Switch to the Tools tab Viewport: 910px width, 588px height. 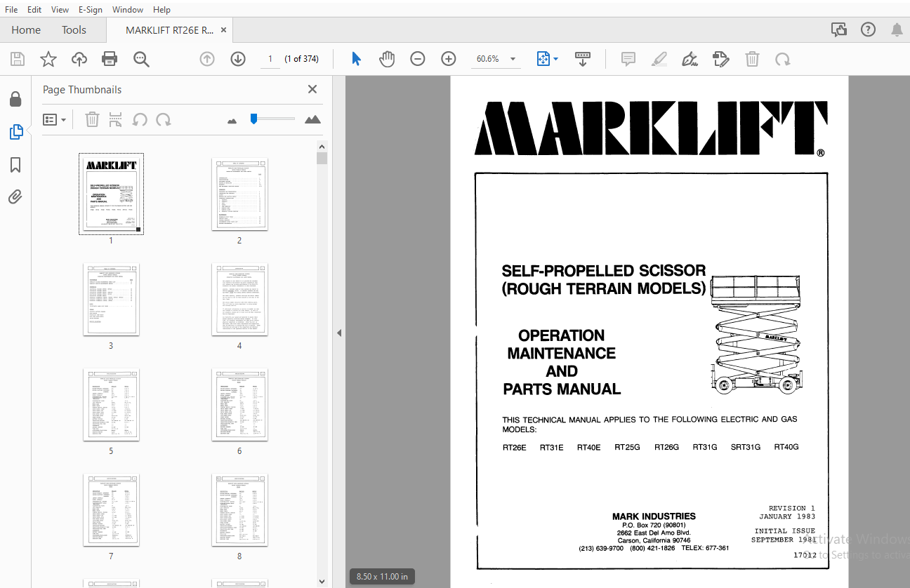74,30
